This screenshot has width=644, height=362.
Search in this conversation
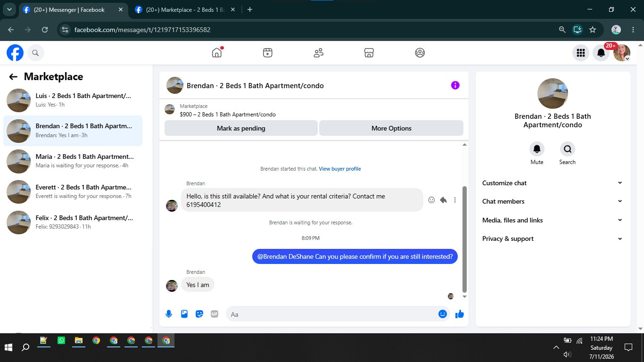point(568,149)
